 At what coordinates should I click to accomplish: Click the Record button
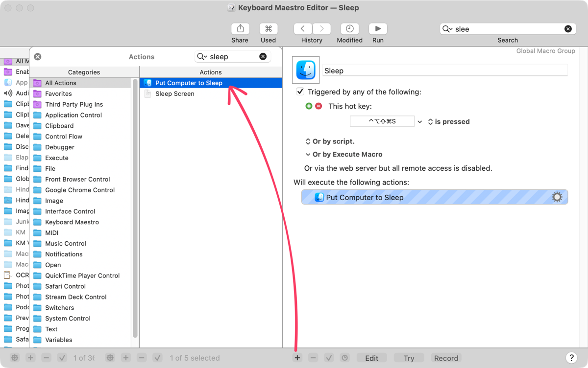(x=446, y=358)
